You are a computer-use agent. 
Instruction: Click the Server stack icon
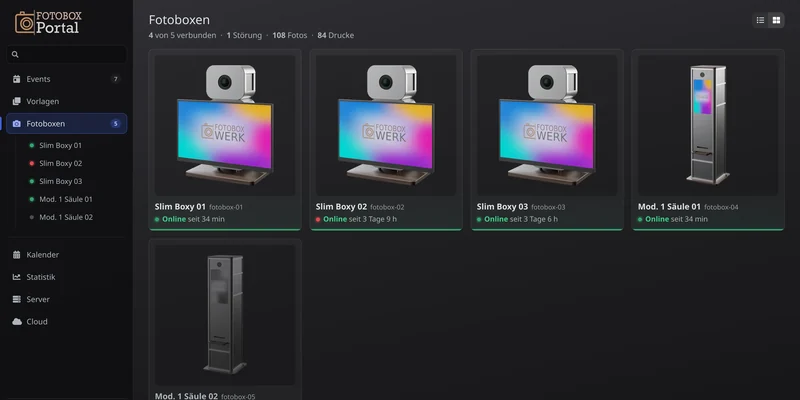17,299
